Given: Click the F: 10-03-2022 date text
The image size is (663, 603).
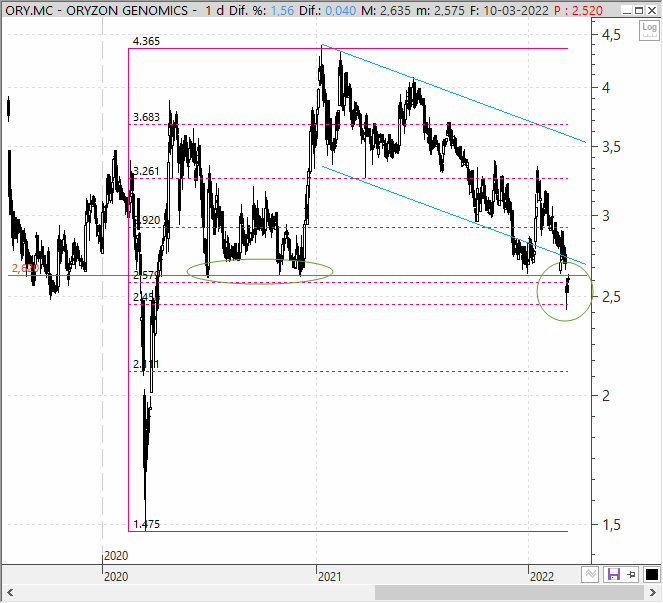Looking at the screenshot, I should click(510, 10).
